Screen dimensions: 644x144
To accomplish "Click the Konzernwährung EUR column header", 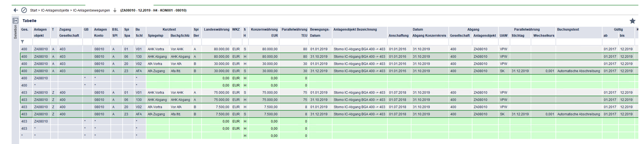I will 264,32.
